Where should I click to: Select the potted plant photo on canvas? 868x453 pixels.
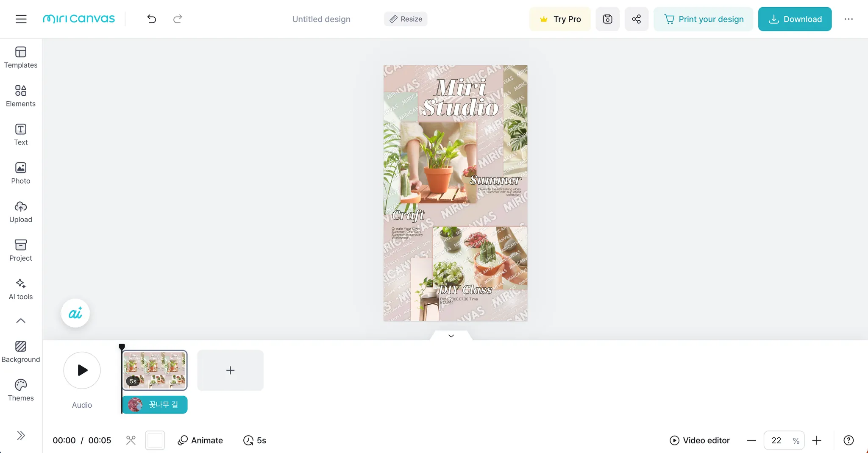tap(439, 163)
